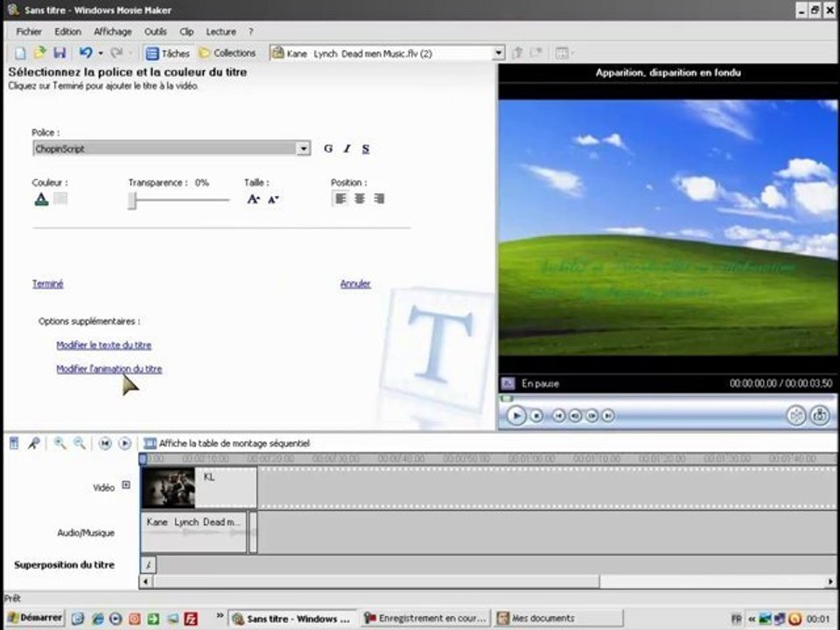Image resolution: width=840 pixels, height=630 pixels.
Task: Open the audio levels timeline icon
Action: pyautogui.click(x=14, y=443)
